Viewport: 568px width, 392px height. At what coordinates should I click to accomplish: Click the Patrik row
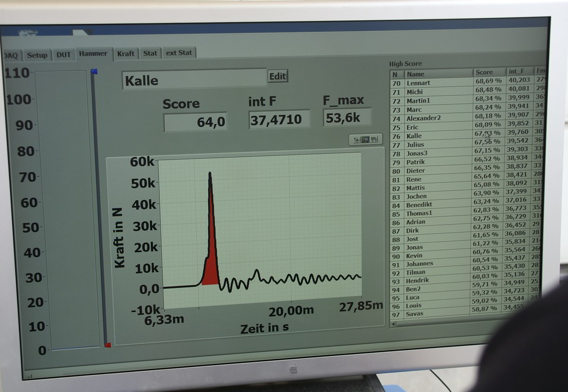tap(415, 162)
